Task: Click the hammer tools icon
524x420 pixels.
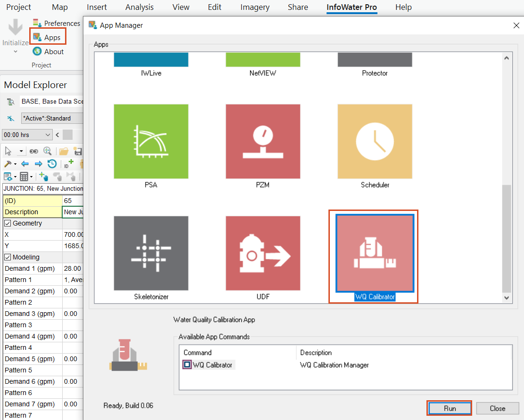Action: click(x=8, y=164)
